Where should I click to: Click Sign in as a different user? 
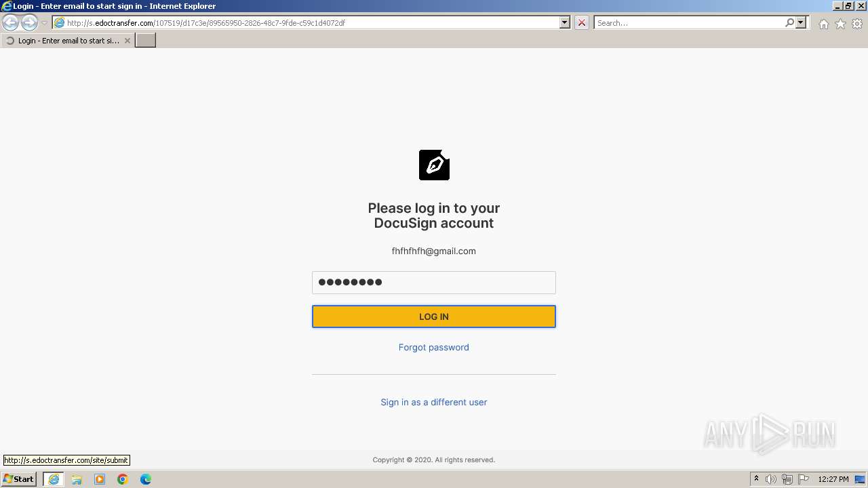(434, 402)
